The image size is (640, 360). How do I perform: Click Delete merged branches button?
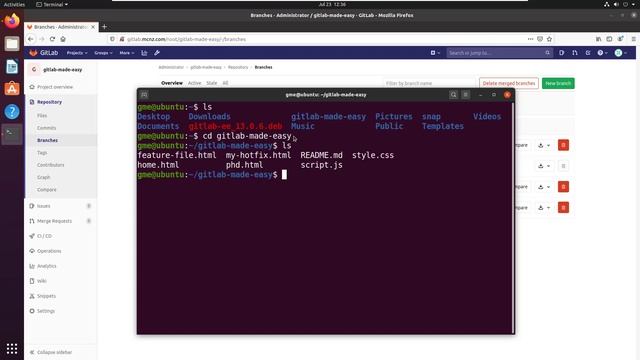pos(509,83)
